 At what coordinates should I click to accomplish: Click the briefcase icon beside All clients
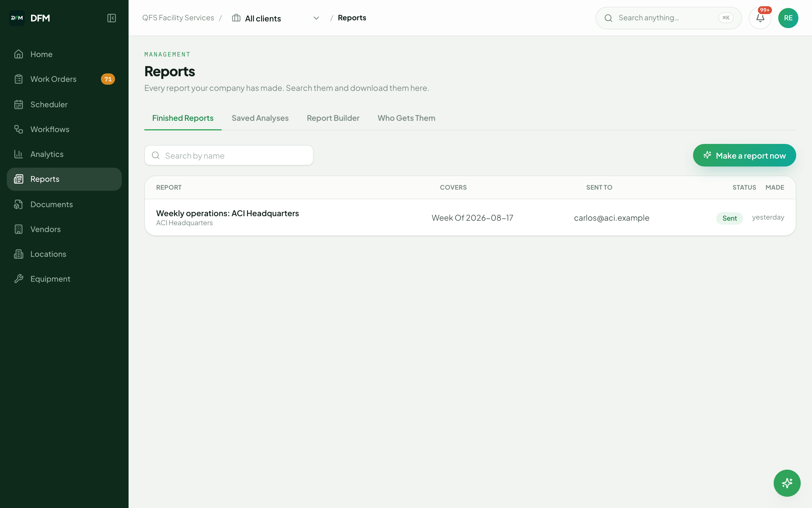click(x=236, y=18)
